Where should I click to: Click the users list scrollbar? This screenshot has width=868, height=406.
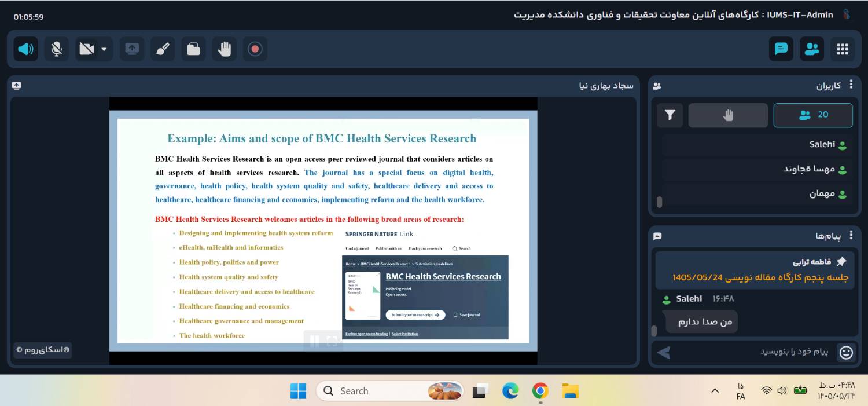[659, 202]
